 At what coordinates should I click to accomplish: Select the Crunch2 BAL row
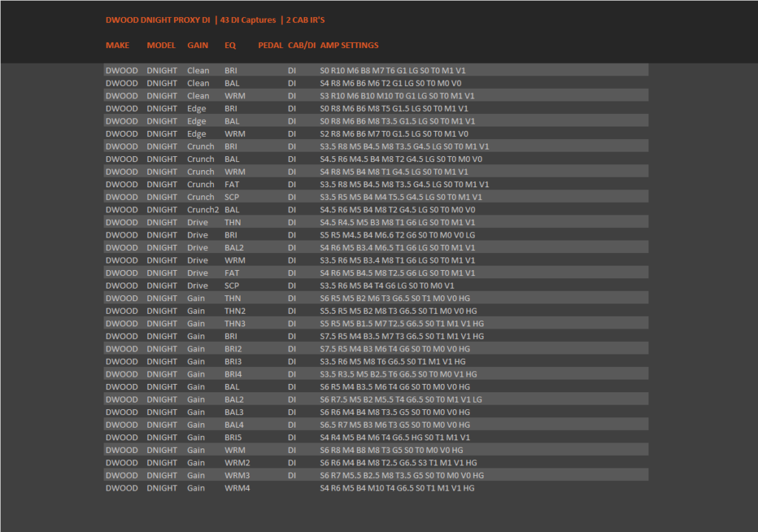pos(376,209)
